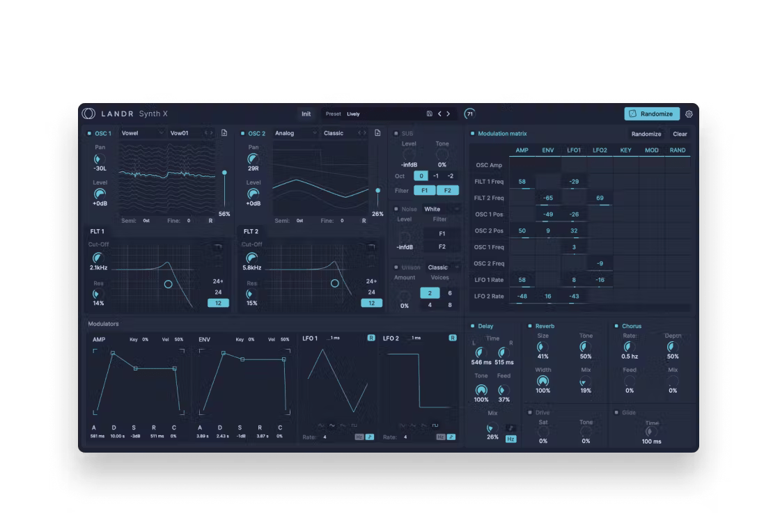Open the settings gear icon
Image resolution: width=780 pixels, height=532 pixels.
689,114
